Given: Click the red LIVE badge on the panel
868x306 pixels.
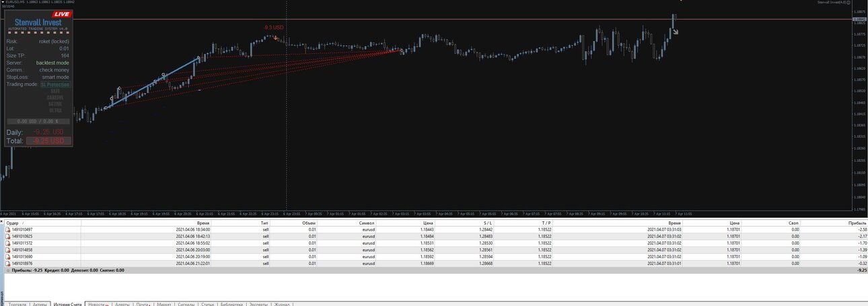Looking at the screenshot, I should click(x=62, y=14).
